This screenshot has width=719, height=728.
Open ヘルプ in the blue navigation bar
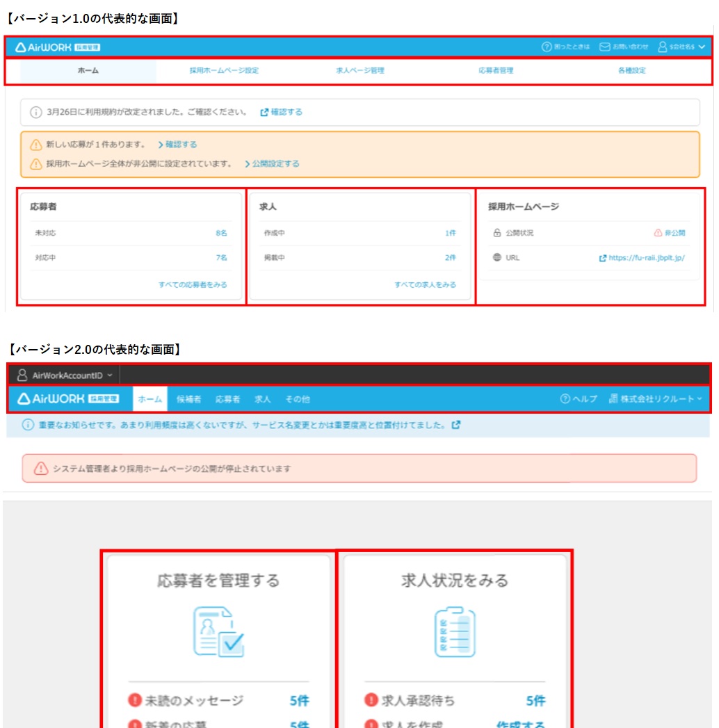tap(579, 399)
